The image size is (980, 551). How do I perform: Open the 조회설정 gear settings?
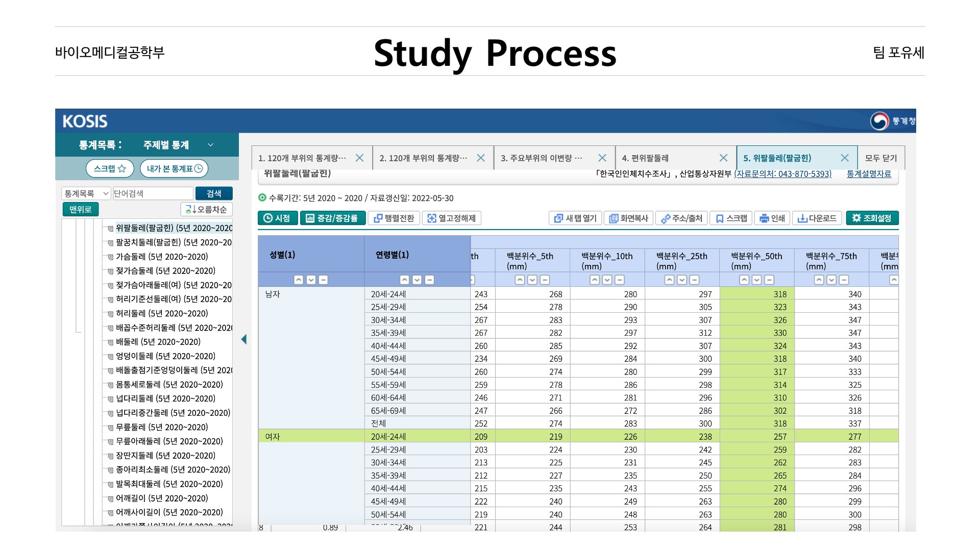872,218
